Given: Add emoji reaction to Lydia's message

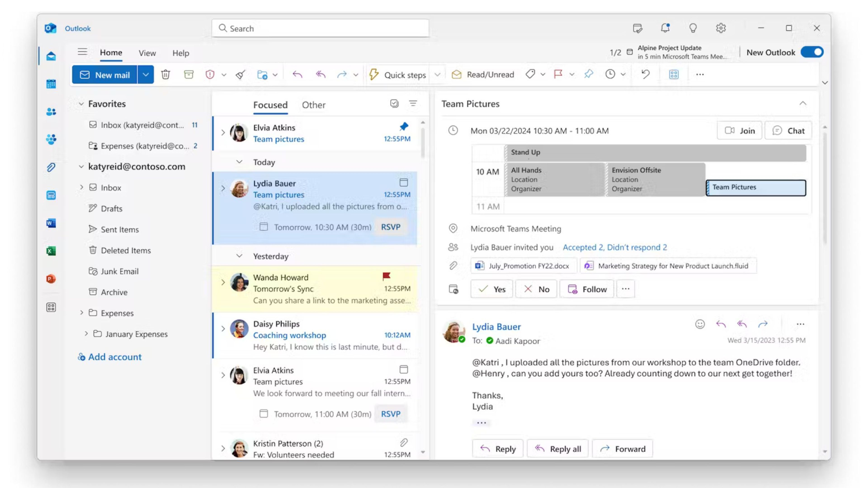Looking at the screenshot, I should coord(700,324).
